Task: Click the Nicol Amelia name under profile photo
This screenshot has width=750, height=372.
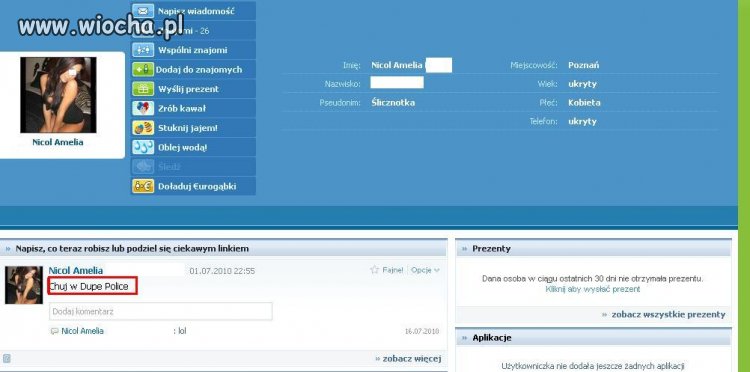Action: click(x=58, y=142)
